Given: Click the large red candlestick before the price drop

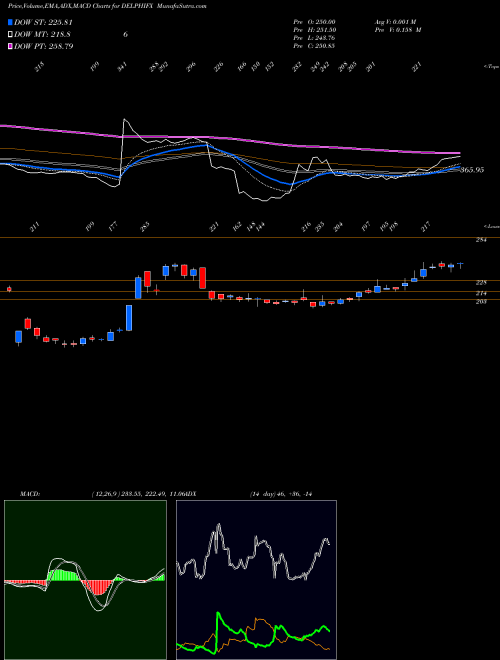Looking at the screenshot, I should 202,278.
